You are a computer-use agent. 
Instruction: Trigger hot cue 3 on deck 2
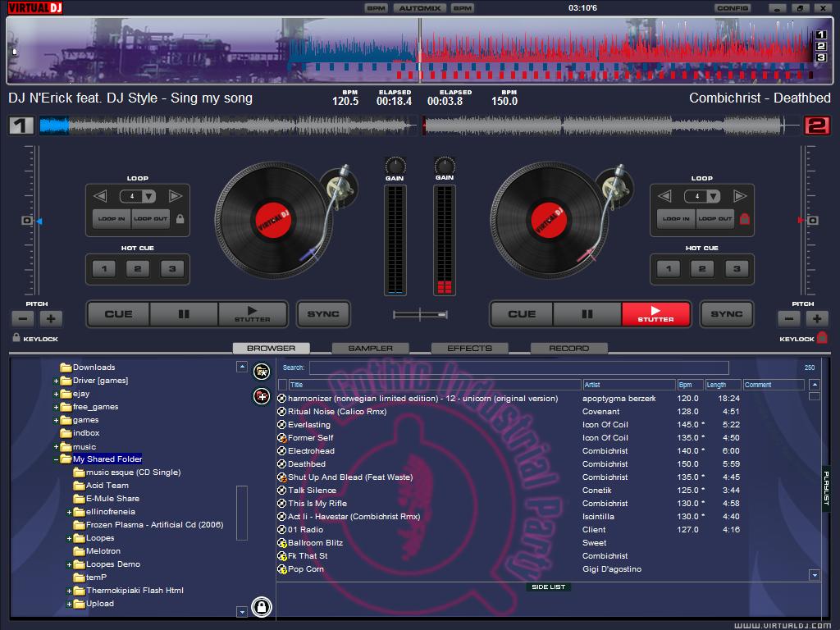point(737,268)
